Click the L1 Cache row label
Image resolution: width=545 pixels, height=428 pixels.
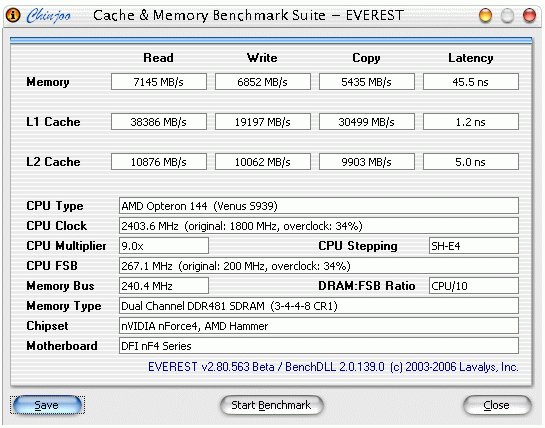[x=53, y=122]
